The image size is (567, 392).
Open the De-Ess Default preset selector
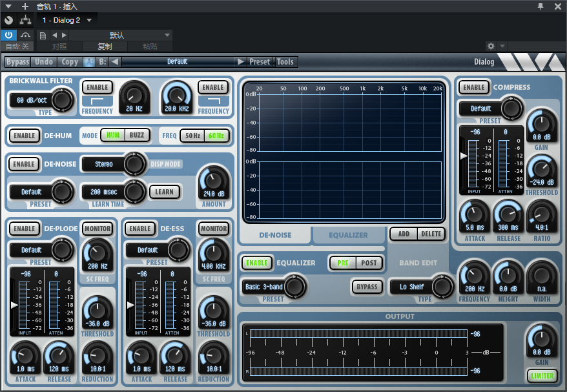157,249
